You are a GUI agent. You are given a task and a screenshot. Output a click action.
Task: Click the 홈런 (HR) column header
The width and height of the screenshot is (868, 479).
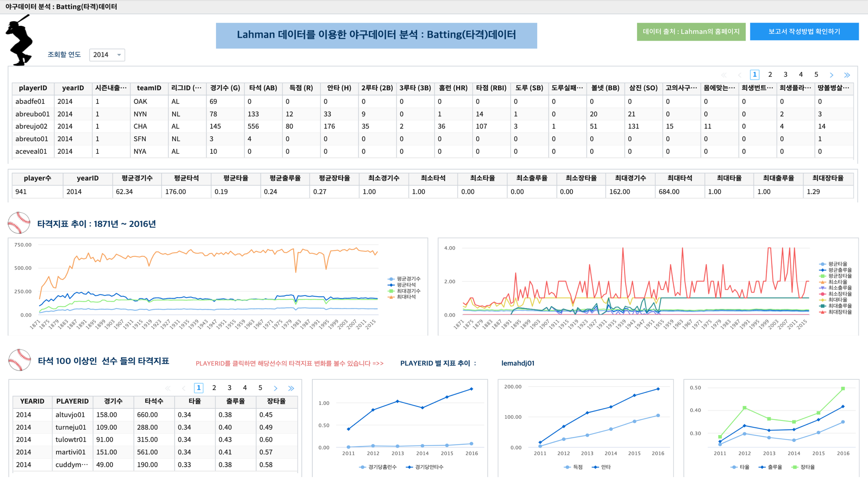click(453, 88)
